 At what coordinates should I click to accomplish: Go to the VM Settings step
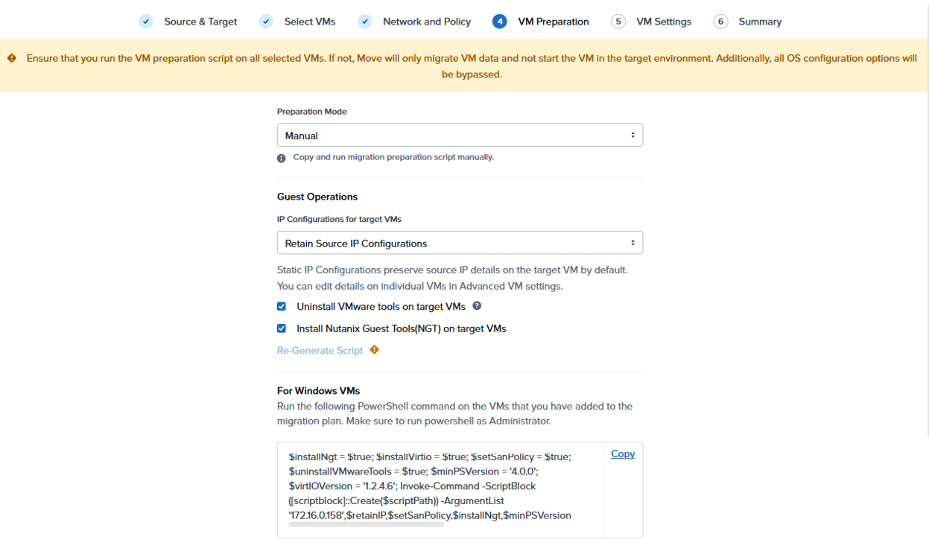663,22
